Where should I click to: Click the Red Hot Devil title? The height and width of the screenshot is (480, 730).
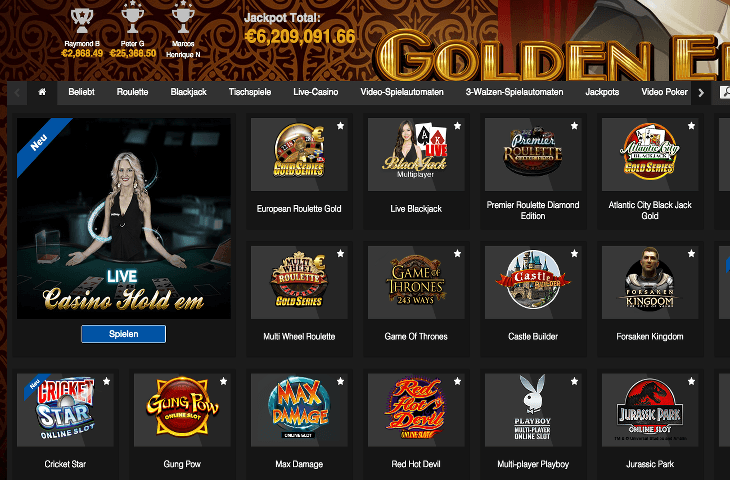[416, 464]
